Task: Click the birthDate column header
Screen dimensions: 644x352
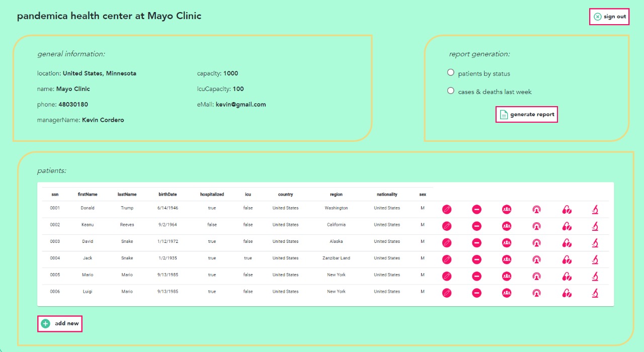Action: tap(168, 194)
